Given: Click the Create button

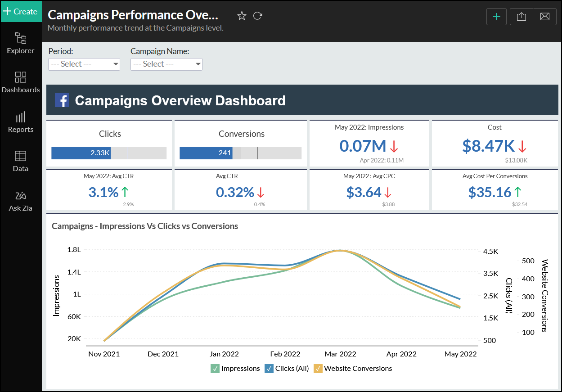Looking at the screenshot, I should click(21, 11).
